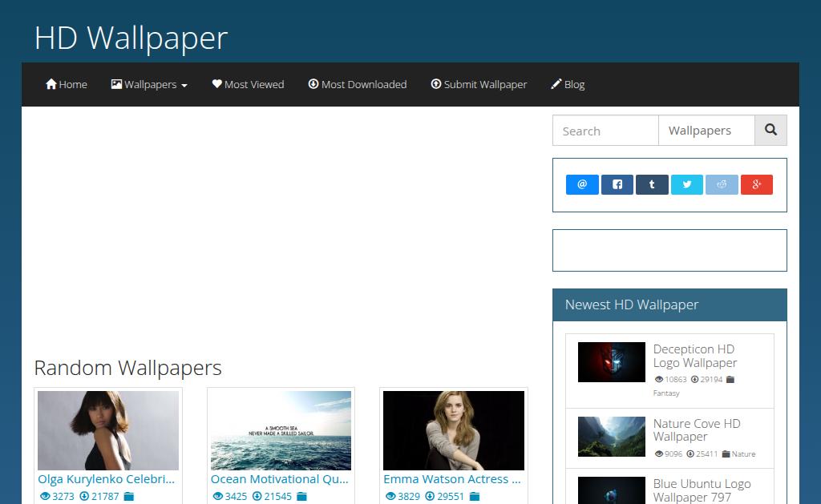Click the Random Wallpapers heading

[127, 368]
